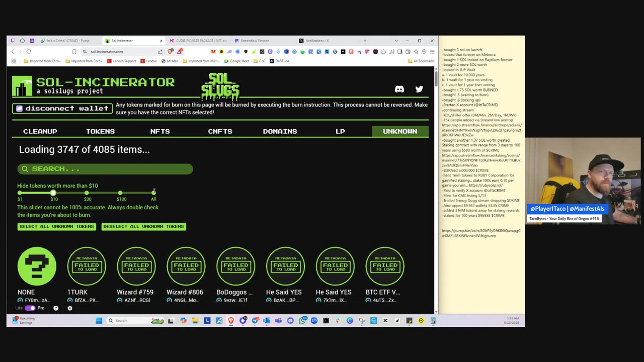
Task: Open Discord taskbar icon
Action: [x=290, y=321]
